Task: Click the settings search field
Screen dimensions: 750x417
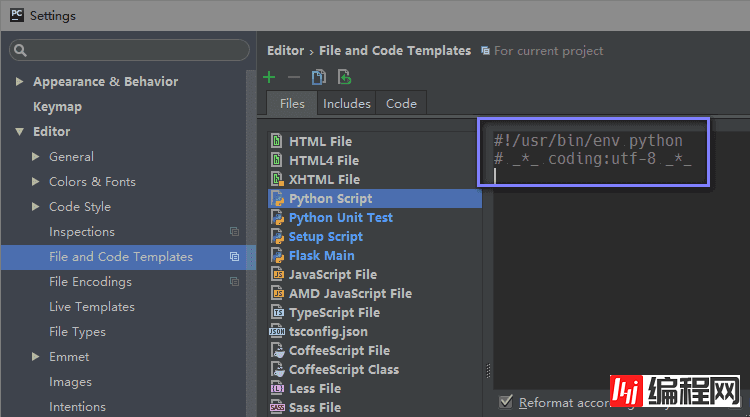Action: point(130,50)
